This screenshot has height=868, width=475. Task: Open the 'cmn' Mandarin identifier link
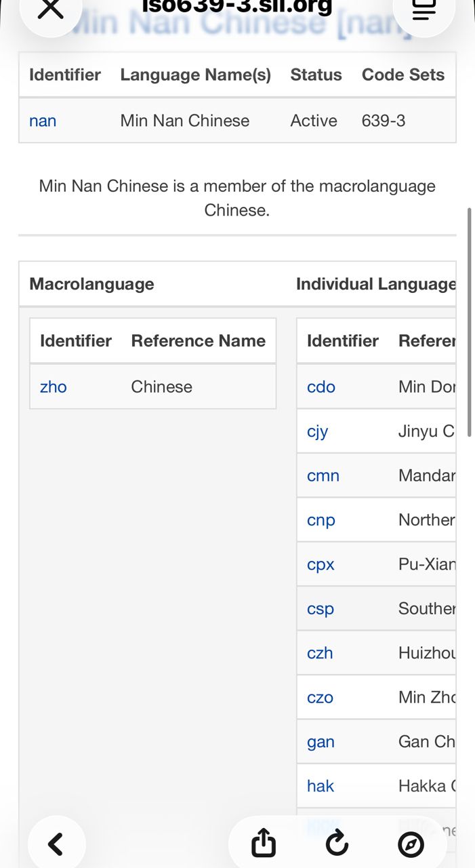pyautogui.click(x=323, y=475)
